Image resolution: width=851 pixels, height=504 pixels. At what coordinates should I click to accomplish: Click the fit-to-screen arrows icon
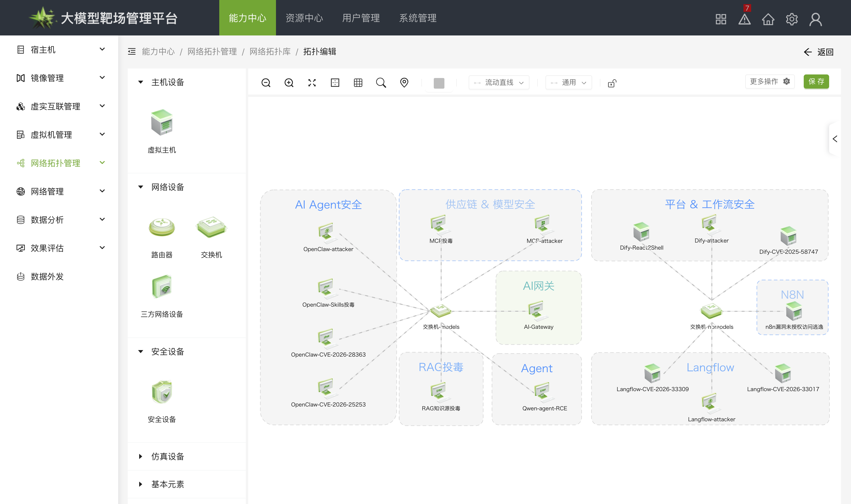click(312, 82)
